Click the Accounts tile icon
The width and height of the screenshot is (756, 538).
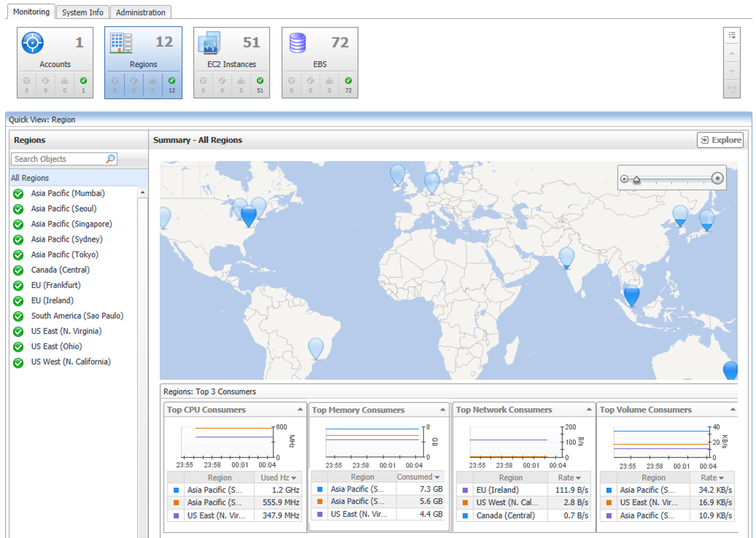pos(33,43)
